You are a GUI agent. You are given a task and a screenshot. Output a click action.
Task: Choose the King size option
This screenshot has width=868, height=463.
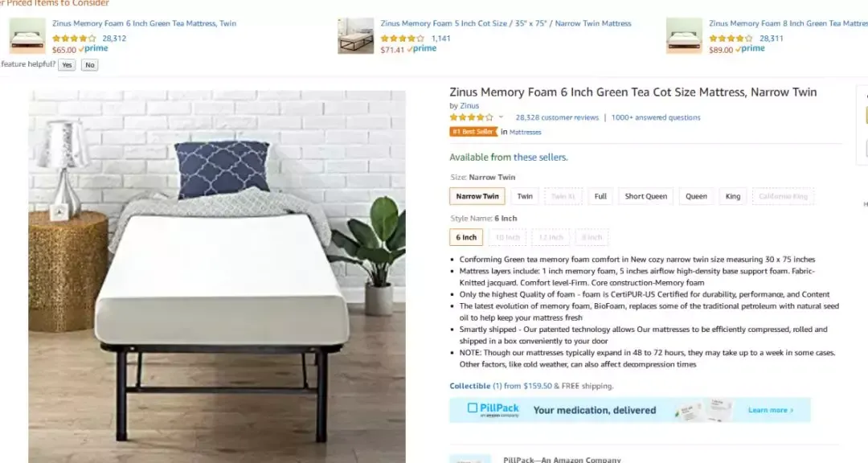click(733, 196)
